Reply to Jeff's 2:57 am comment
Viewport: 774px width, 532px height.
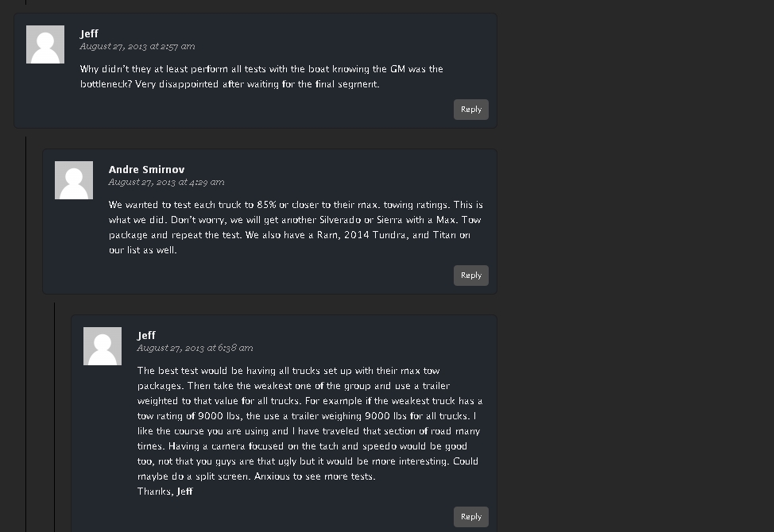[470, 110]
